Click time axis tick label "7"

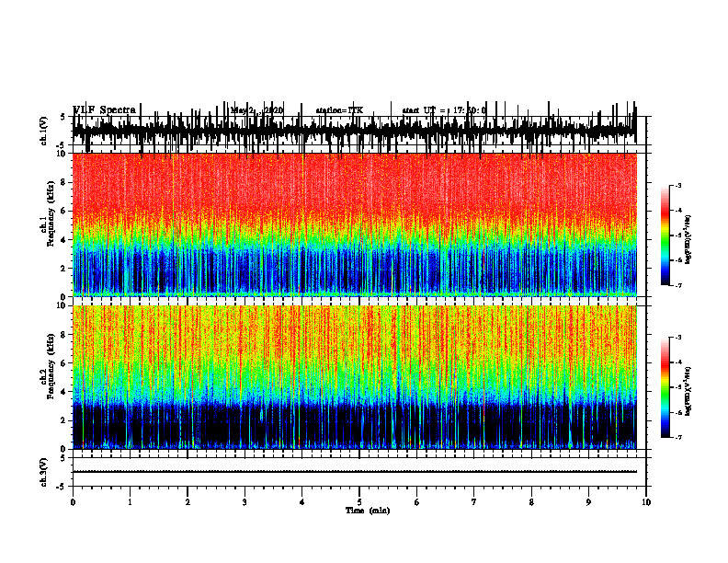pyautogui.click(x=474, y=502)
